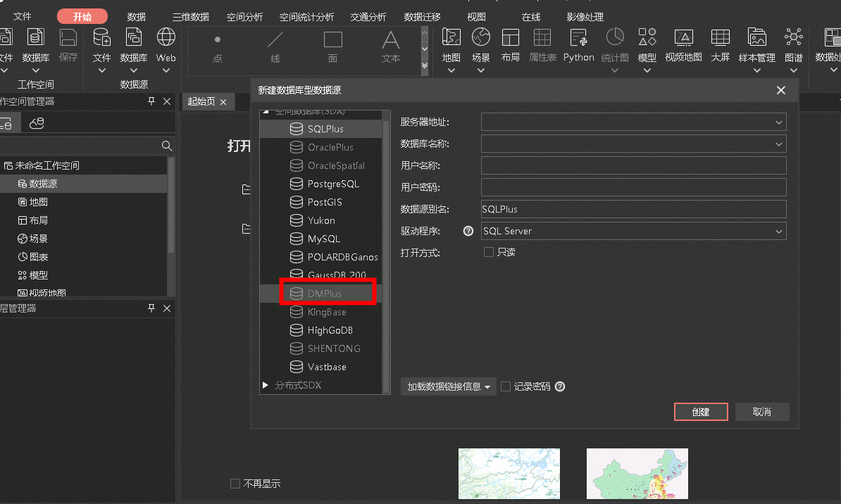This screenshot has height=504, width=841.
Task: Click help icon next to 记录密码
Action: pos(560,386)
